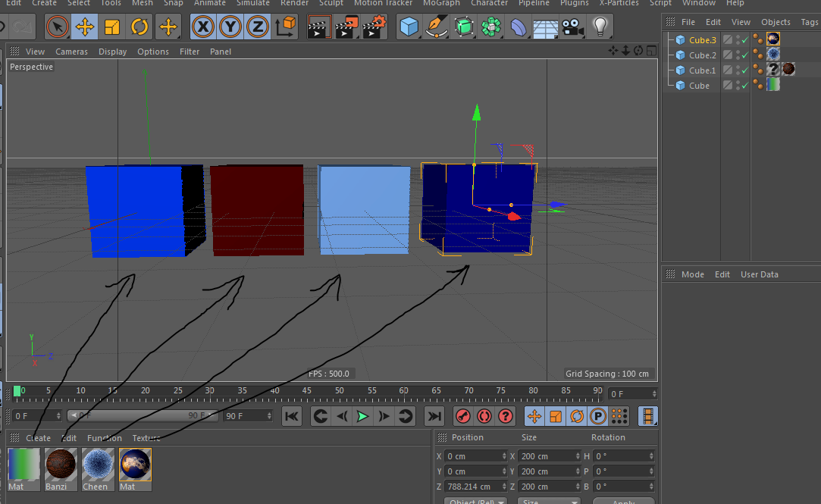Open the Tags menu in Object Manager
821x504 pixels.
tap(809, 22)
